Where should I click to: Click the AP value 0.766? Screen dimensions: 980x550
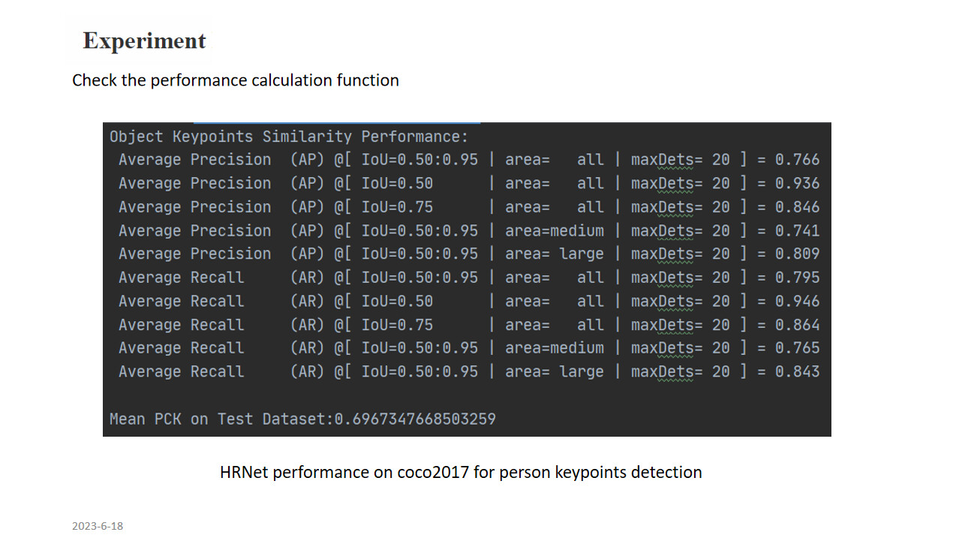tap(798, 160)
